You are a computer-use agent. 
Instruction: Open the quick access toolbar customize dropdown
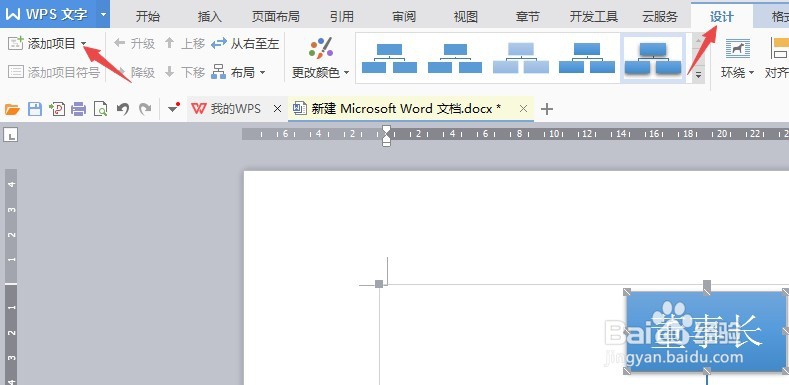point(174,108)
